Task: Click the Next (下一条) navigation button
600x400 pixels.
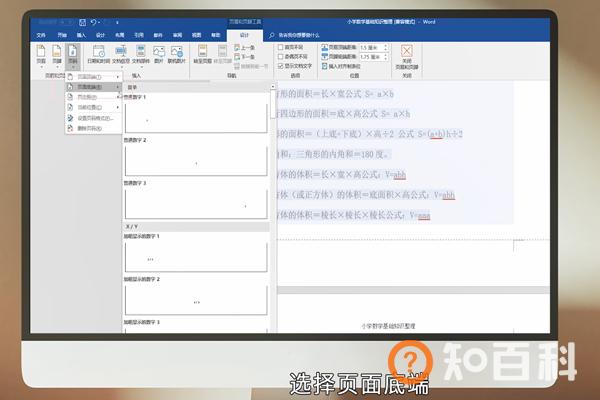Action: (244, 57)
